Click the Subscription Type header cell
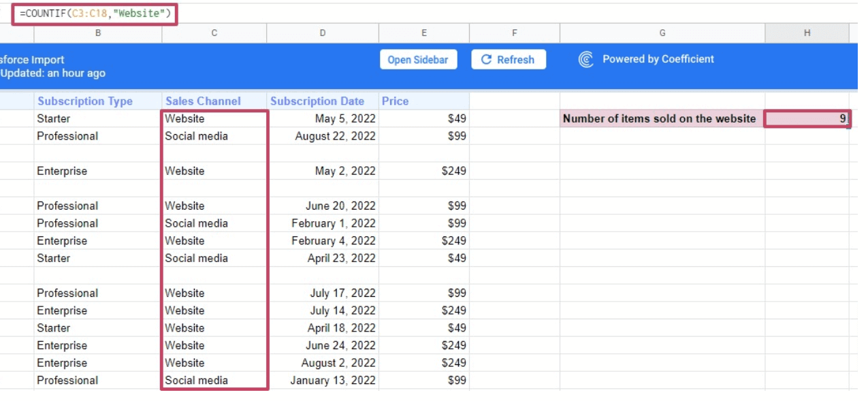 (85, 101)
